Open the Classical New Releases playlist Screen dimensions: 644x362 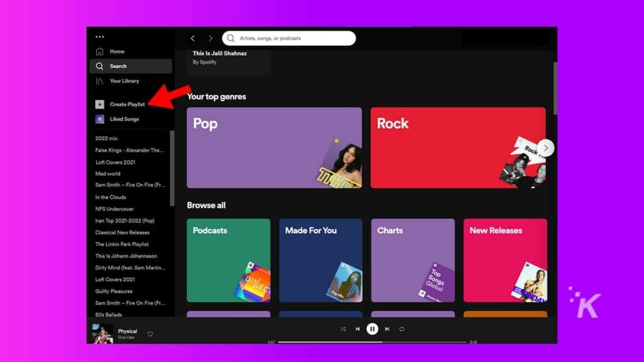(x=123, y=233)
